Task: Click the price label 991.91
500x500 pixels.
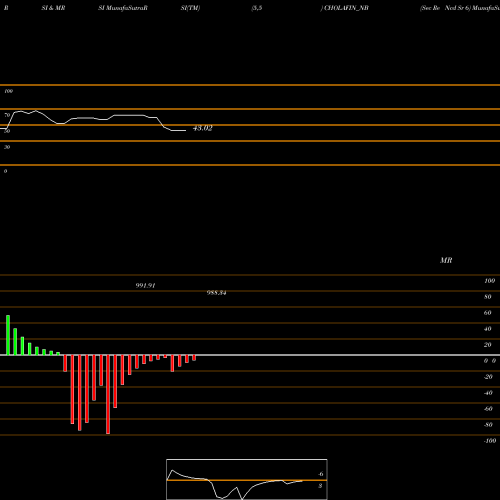Action: coord(145,286)
